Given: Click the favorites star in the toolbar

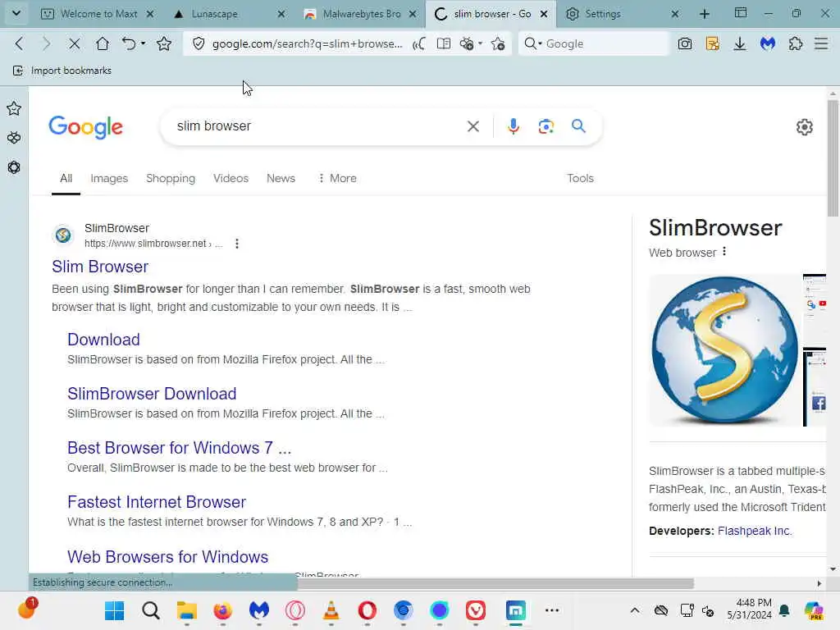Looking at the screenshot, I should coord(164,44).
